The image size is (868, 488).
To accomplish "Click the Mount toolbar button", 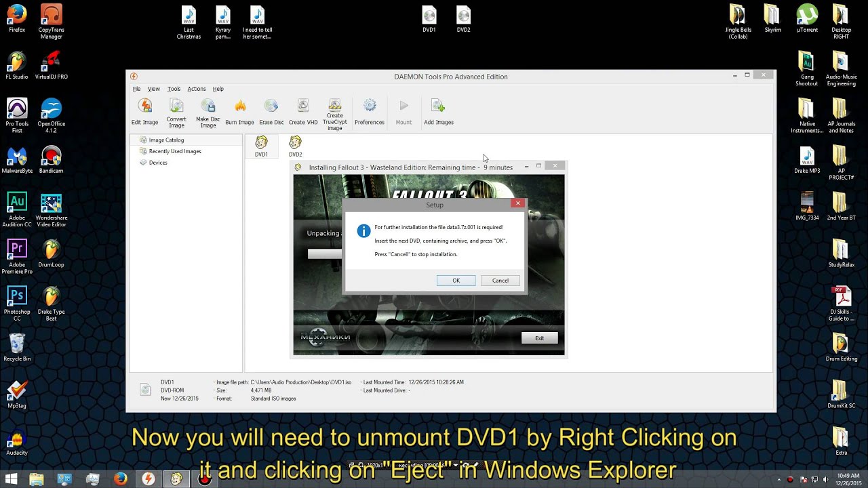I will (403, 112).
